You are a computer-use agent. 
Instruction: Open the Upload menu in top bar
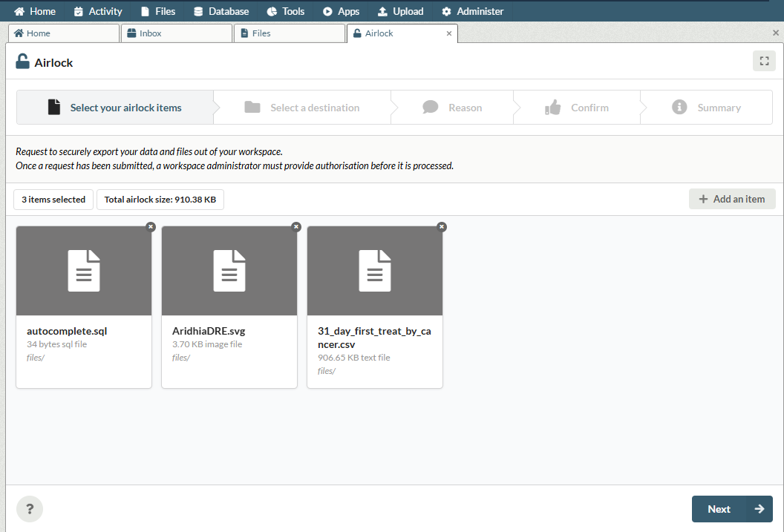click(400, 11)
